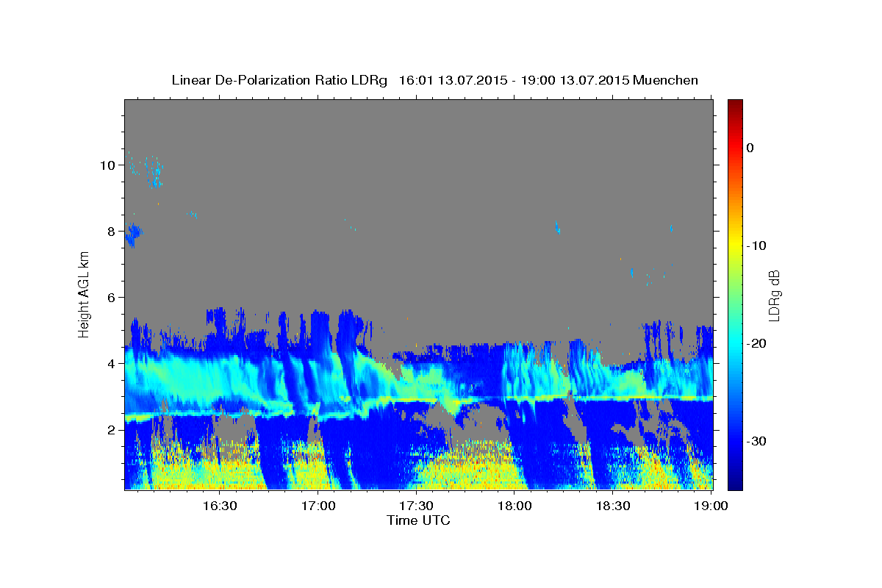Click the 'Time UTC' axis label
The height and width of the screenshot is (588, 882).
pos(418,520)
